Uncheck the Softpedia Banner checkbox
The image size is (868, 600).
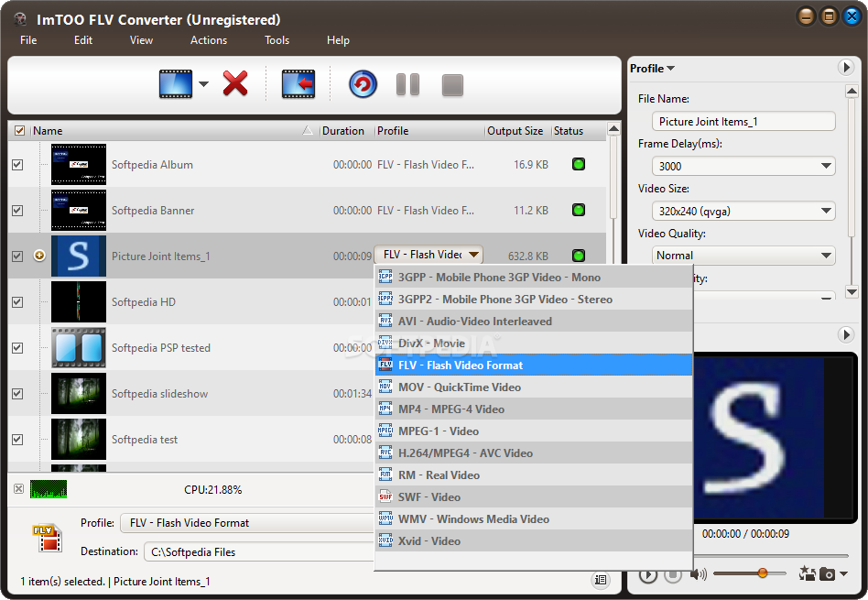pyautogui.click(x=17, y=211)
